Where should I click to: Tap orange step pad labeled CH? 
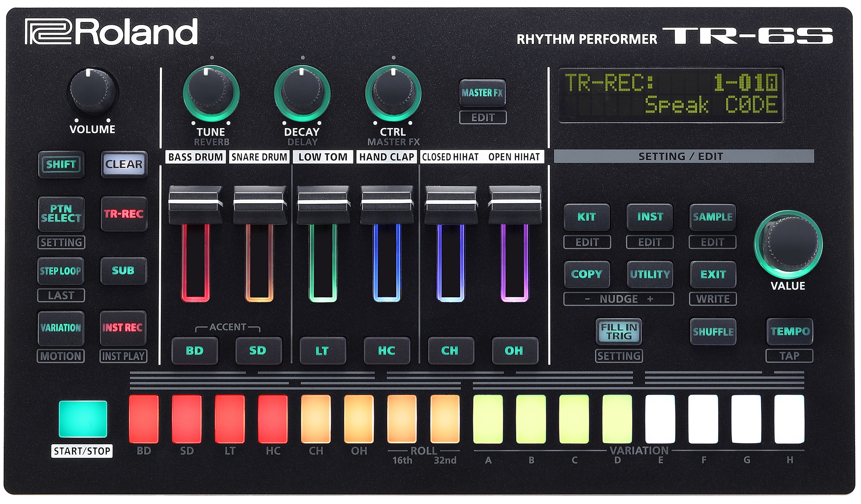(x=316, y=419)
